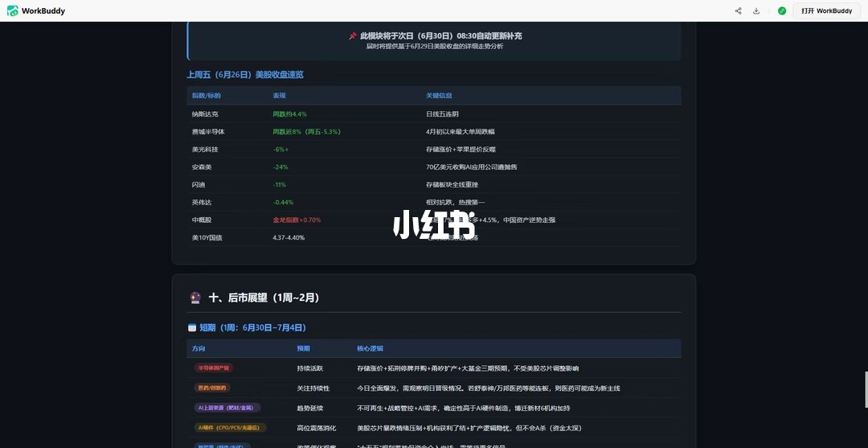Click the red value 金龙指数+0.70%
The height and width of the screenshot is (448, 868).
297,220
